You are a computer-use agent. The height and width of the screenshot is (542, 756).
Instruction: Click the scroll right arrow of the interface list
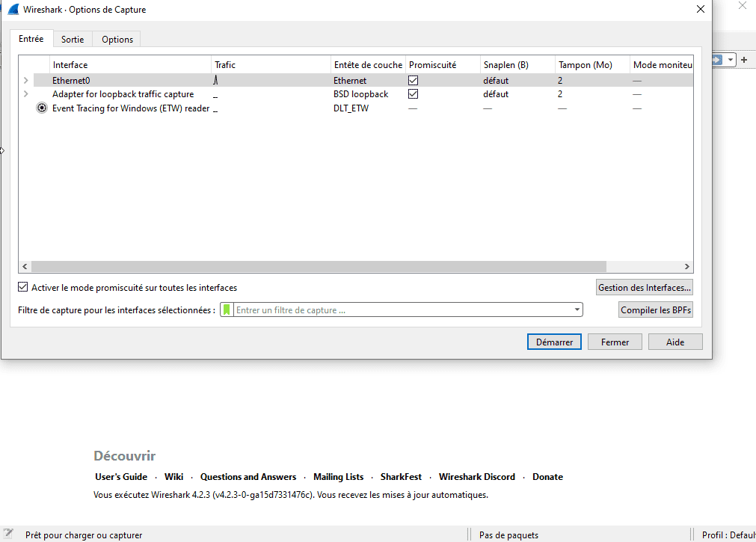tap(687, 266)
